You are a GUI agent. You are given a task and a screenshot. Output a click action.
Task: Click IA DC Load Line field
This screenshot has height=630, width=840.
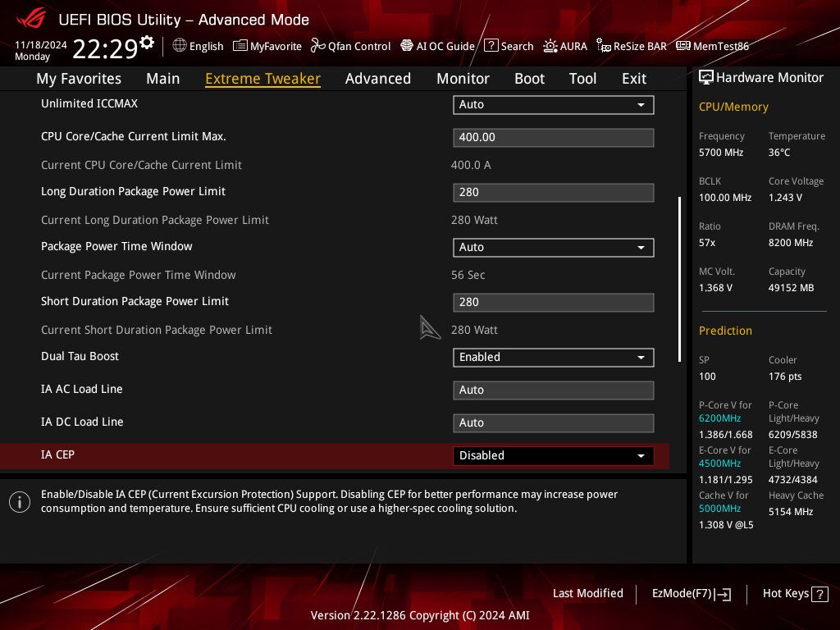pos(554,423)
